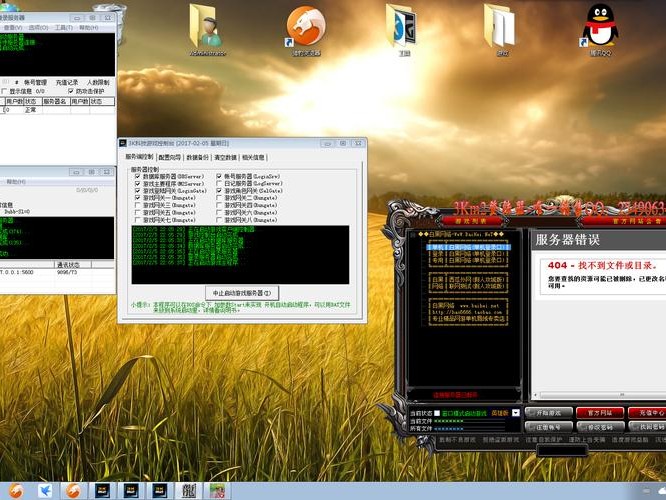Launch the Tencent QQ penguin shortcut
666x500 pixels.
600,30
